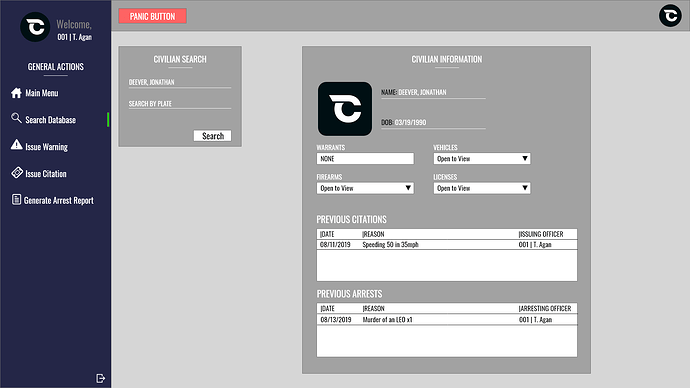Click the Warrants field showing NONE
The width and height of the screenshot is (690, 388).
(365, 159)
